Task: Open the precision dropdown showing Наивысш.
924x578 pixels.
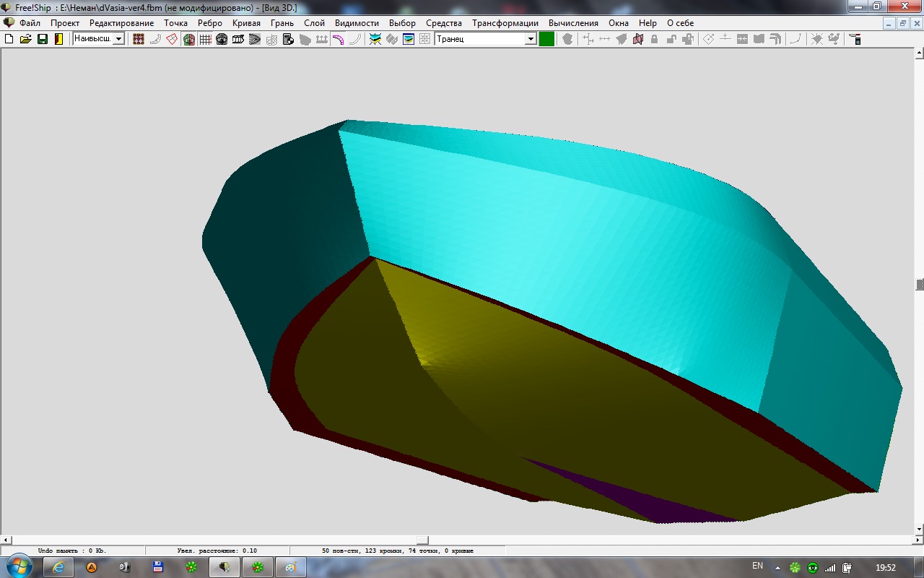Action: click(x=118, y=39)
